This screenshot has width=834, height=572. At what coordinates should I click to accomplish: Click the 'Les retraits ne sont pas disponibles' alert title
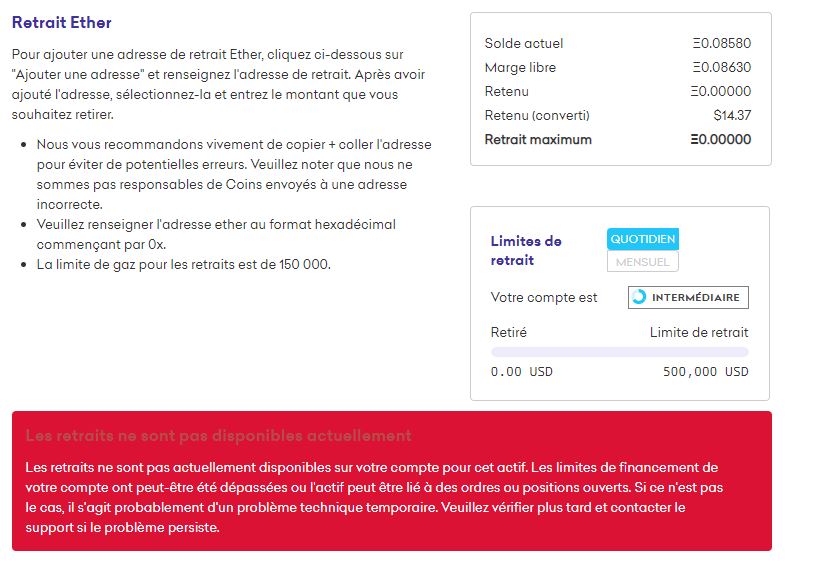tap(218, 436)
